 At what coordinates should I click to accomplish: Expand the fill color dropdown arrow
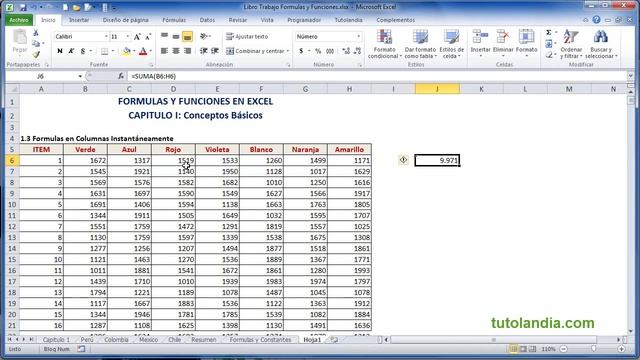(134, 51)
